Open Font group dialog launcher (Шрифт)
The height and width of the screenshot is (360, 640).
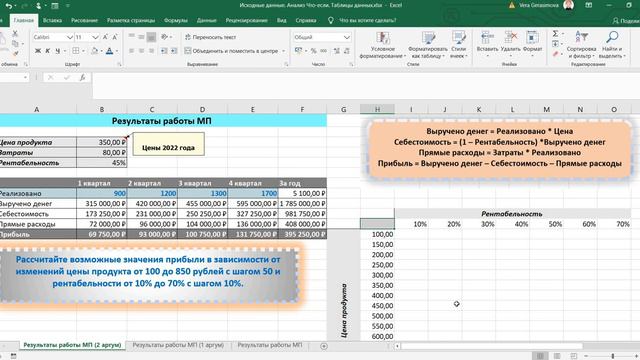point(120,64)
